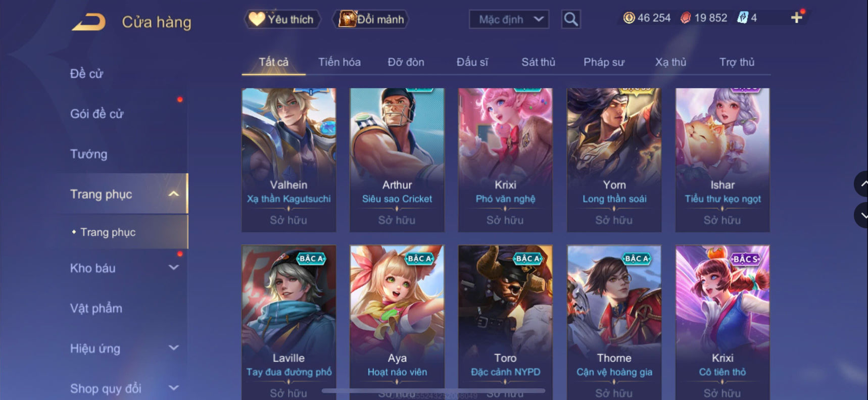This screenshot has width=868, height=400.
Task: Switch to the Pháp sư tab
Action: [x=604, y=62]
